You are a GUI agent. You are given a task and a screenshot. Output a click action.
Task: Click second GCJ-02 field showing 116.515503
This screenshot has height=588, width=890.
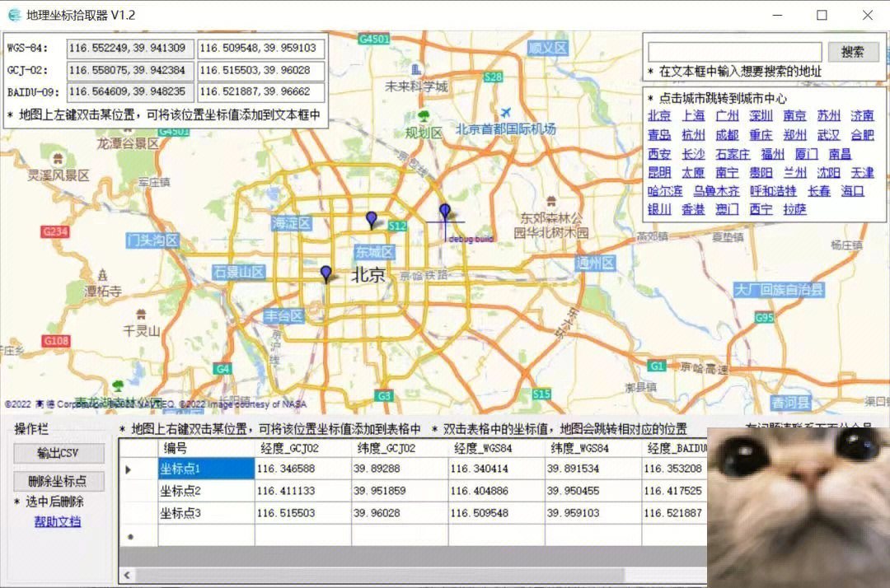point(261,70)
